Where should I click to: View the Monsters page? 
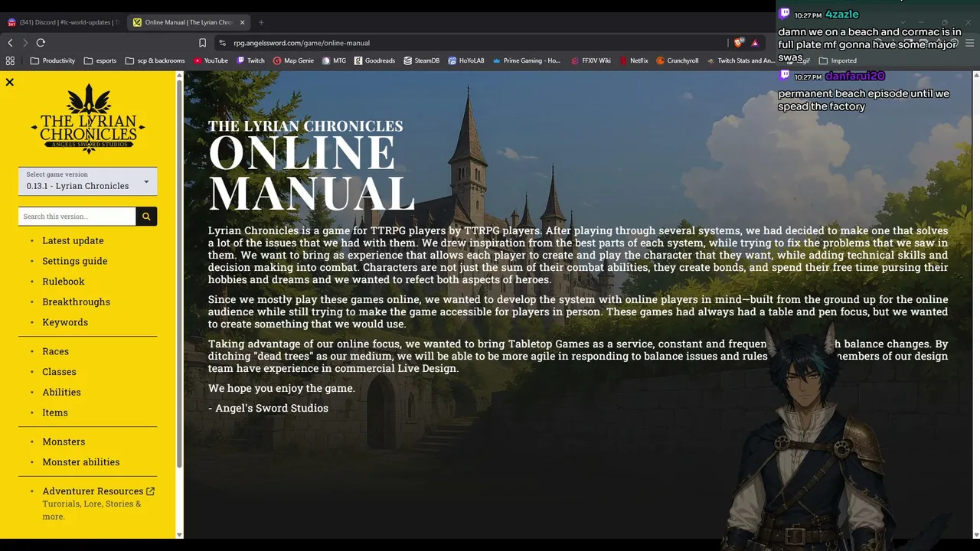point(64,442)
